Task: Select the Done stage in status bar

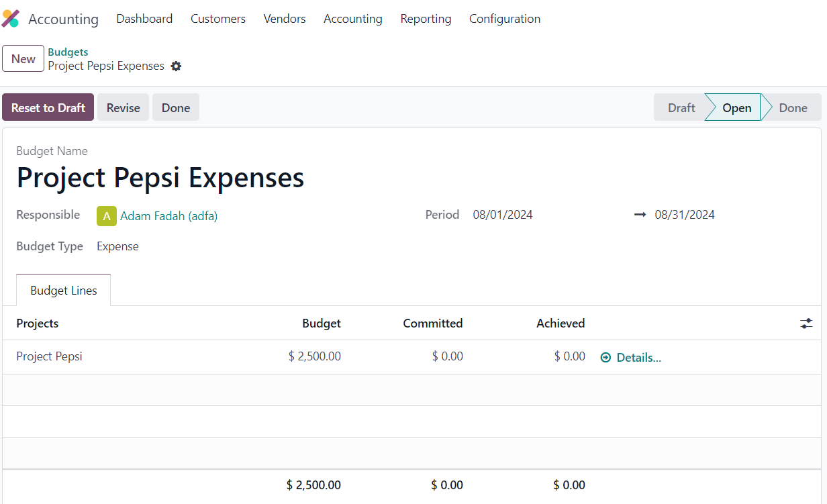Action: (793, 107)
